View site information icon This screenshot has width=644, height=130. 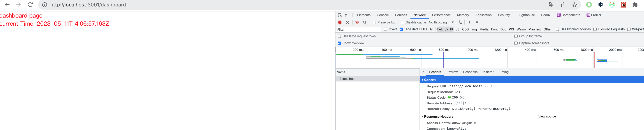coord(45,5)
